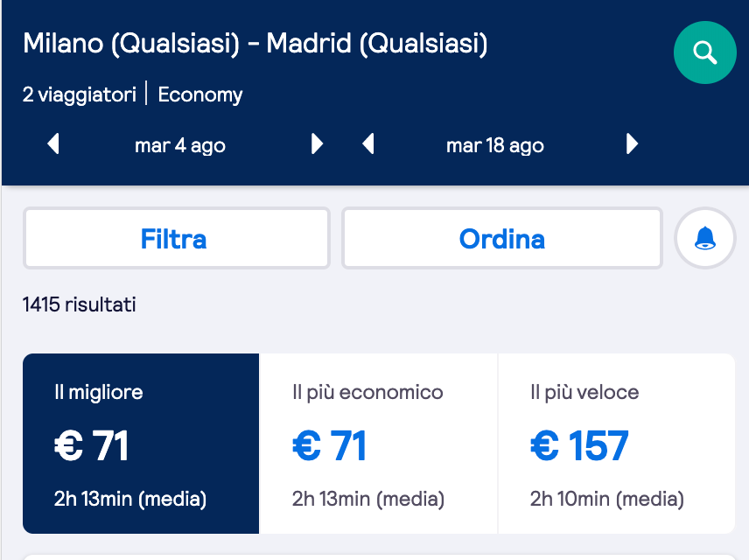The image size is (749, 560).
Task: Change the 2 viaggiatori traveller count
Action: (80, 94)
